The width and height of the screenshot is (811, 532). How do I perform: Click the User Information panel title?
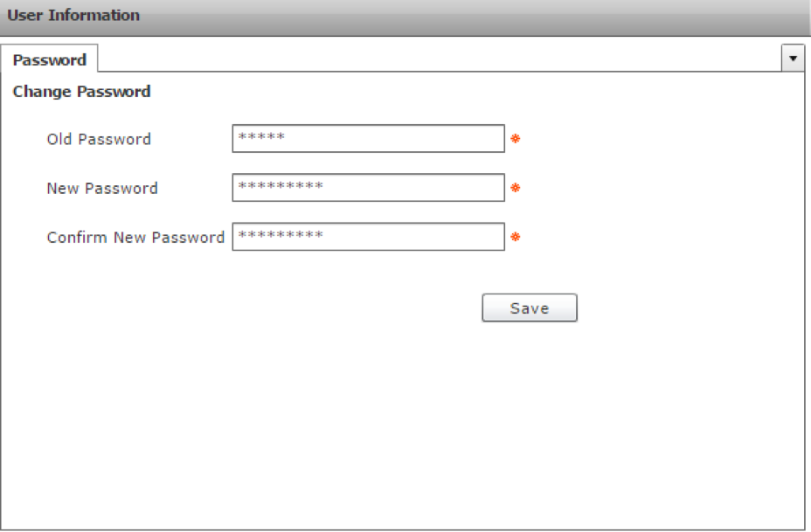73,16
